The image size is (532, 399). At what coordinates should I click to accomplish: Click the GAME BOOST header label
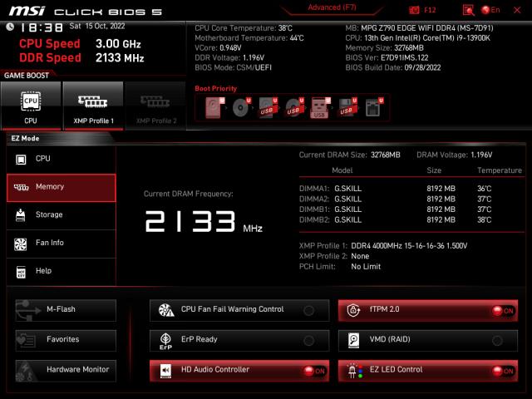27,76
